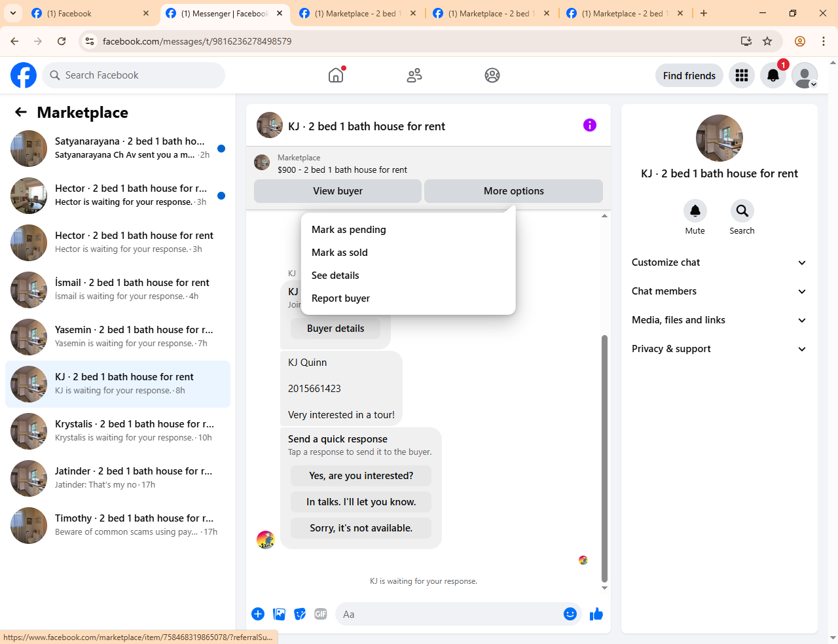Send quick response In talks. I'll let you know.
The image size is (838, 644).
click(x=361, y=502)
